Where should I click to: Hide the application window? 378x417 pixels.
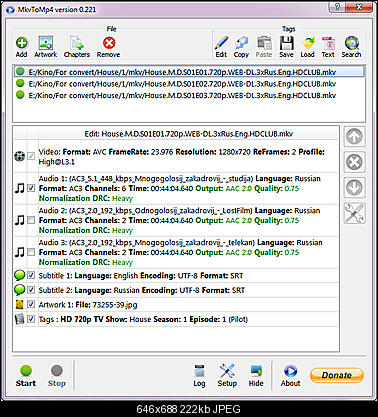[256, 376]
